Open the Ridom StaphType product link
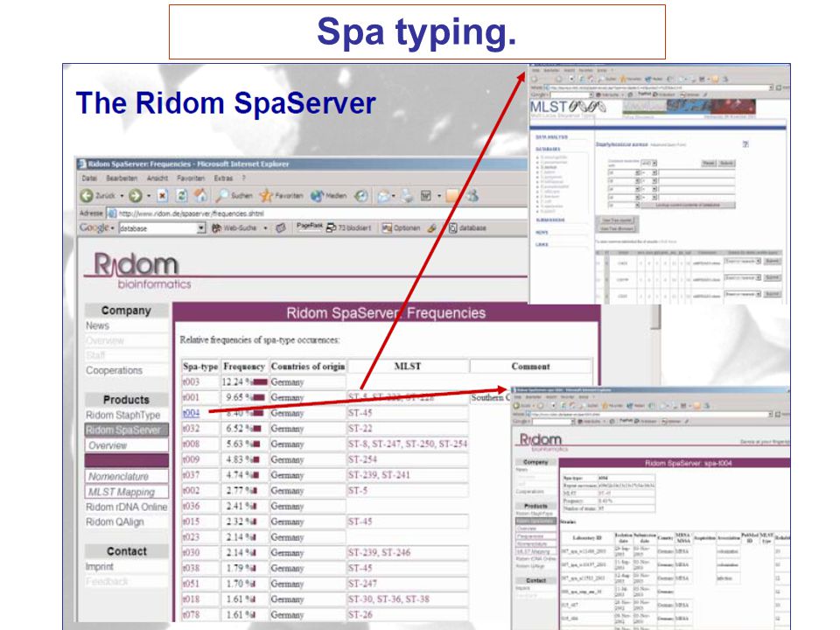 pos(122,415)
